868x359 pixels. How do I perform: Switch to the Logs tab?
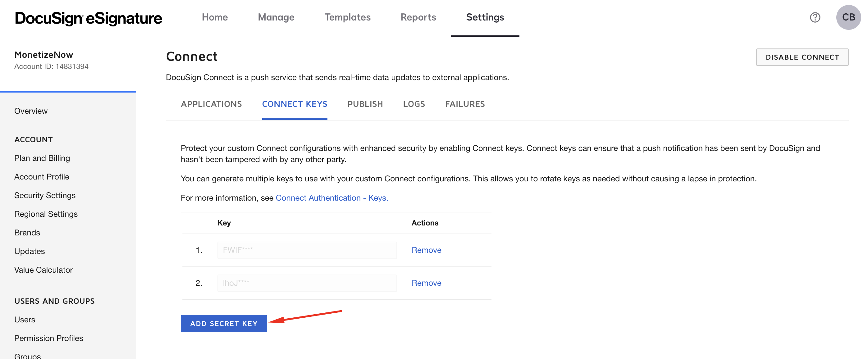click(x=414, y=104)
